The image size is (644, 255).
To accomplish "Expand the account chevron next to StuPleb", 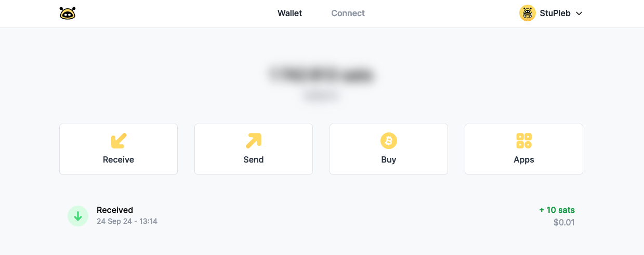I will click(x=579, y=14).
